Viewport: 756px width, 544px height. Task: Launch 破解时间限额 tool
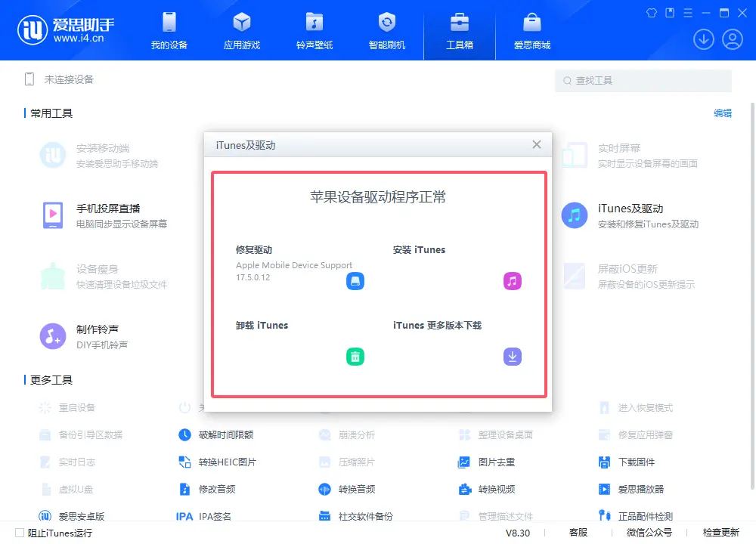216,434
